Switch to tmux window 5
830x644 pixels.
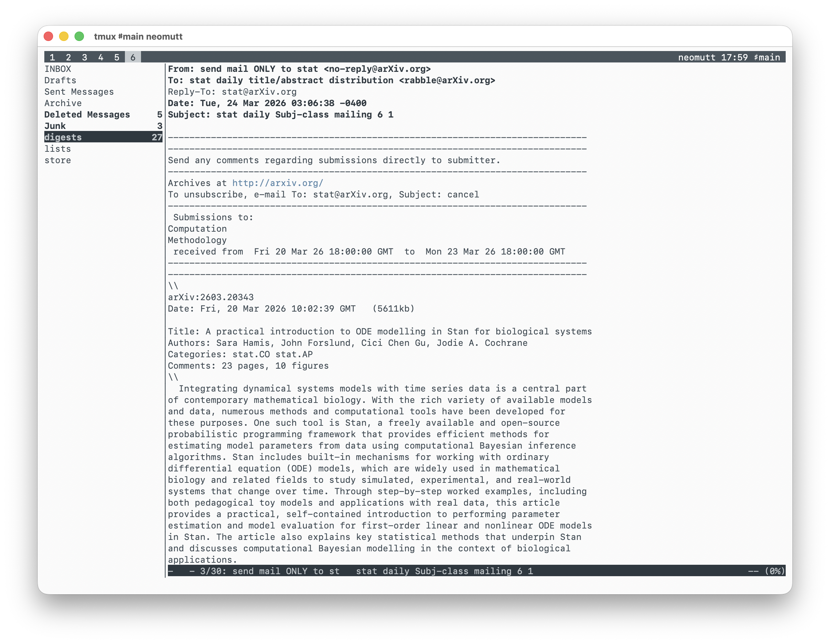coord(117,57)
